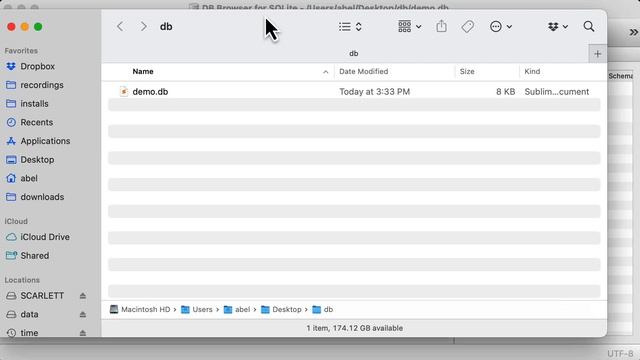The height and width of the screenshot is (360, 640).
Task: Close the Finder window with red button
Action: (x=11, y=27)
